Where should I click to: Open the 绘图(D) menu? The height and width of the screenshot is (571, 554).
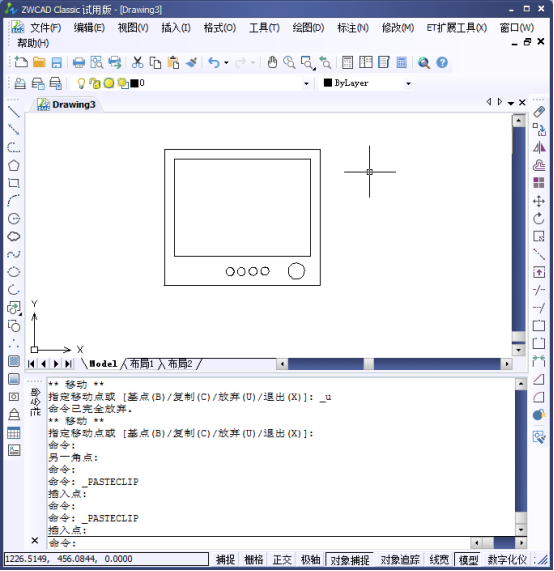[308, 28]
